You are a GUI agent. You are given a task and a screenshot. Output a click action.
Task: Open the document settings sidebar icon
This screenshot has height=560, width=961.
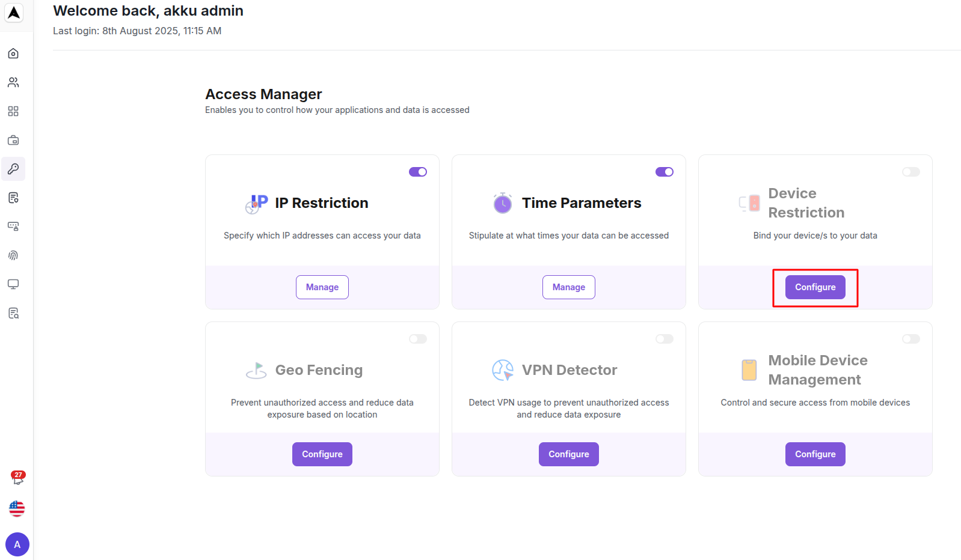click(13, 198)
